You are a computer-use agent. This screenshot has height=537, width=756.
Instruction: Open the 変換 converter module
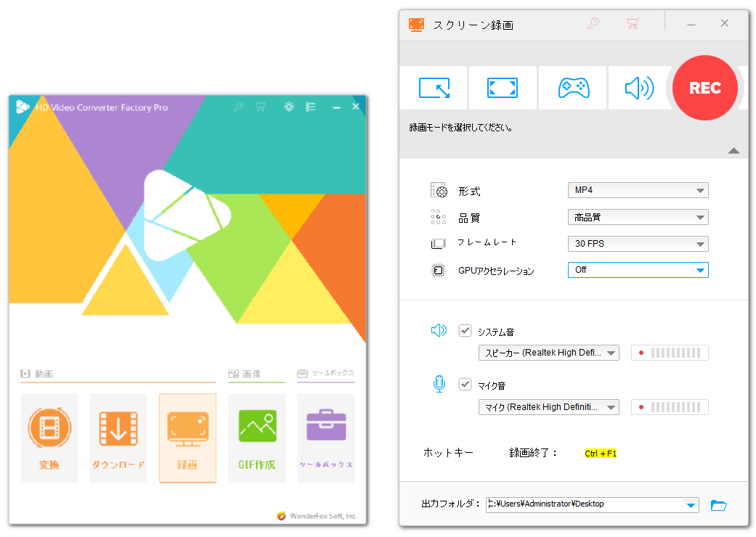(x=49, y=438)
